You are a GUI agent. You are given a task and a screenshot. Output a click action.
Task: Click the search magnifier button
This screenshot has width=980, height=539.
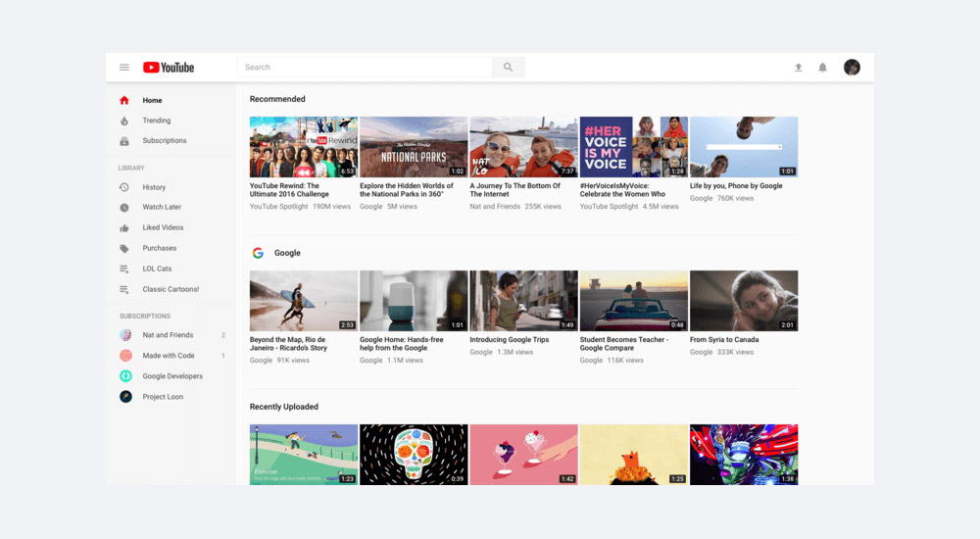click(508, 67)
